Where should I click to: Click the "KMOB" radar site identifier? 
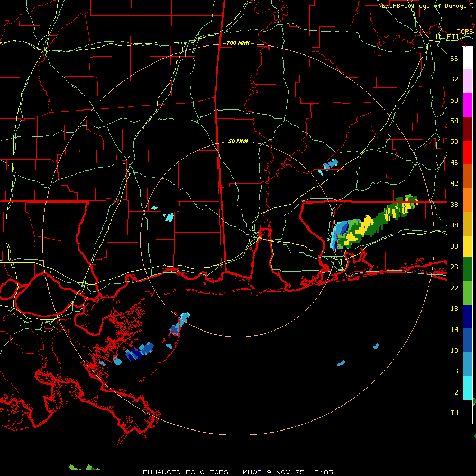coord(253,472)
